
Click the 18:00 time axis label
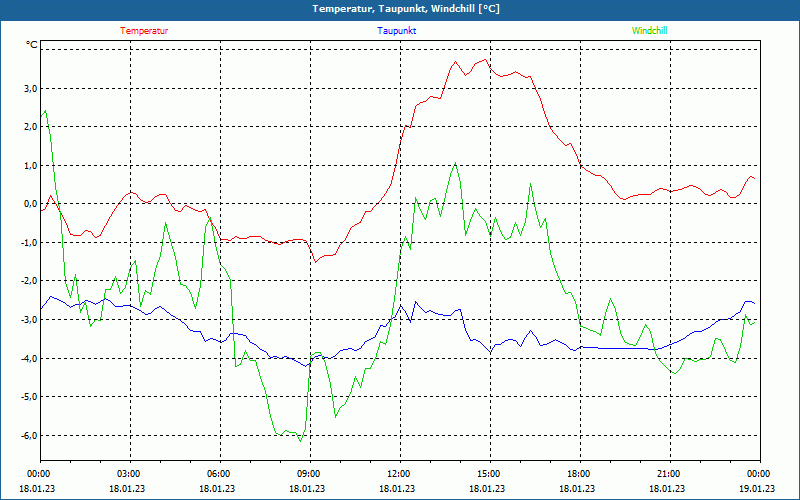click(580, 474)
